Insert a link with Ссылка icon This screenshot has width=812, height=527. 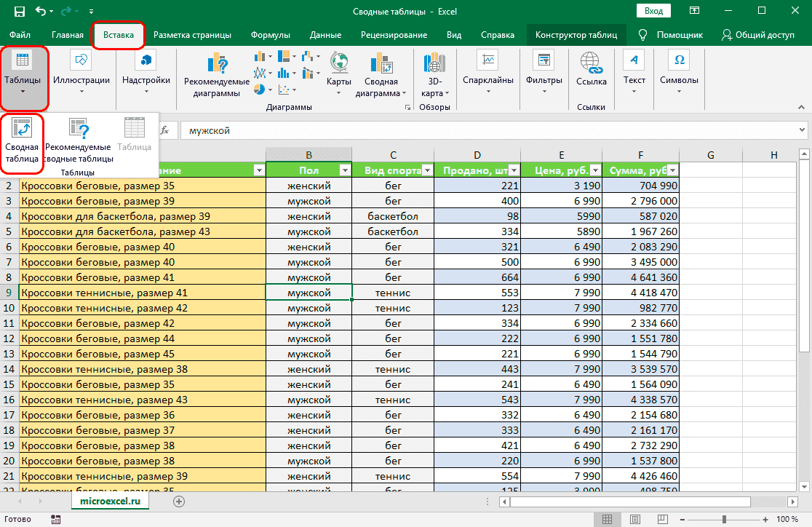pos(591,63)
